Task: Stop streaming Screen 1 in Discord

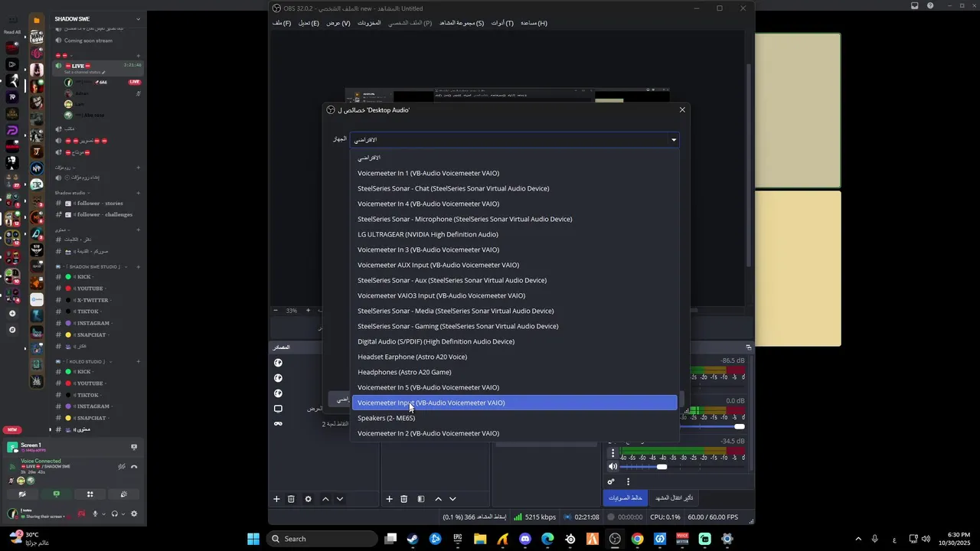Action: (133, 447)
